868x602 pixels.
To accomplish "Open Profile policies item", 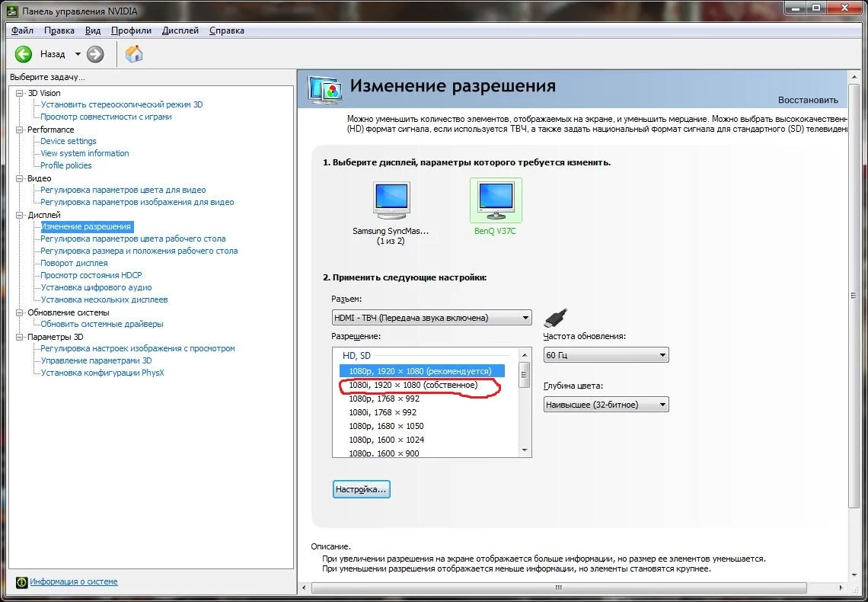I will [66, 165].
